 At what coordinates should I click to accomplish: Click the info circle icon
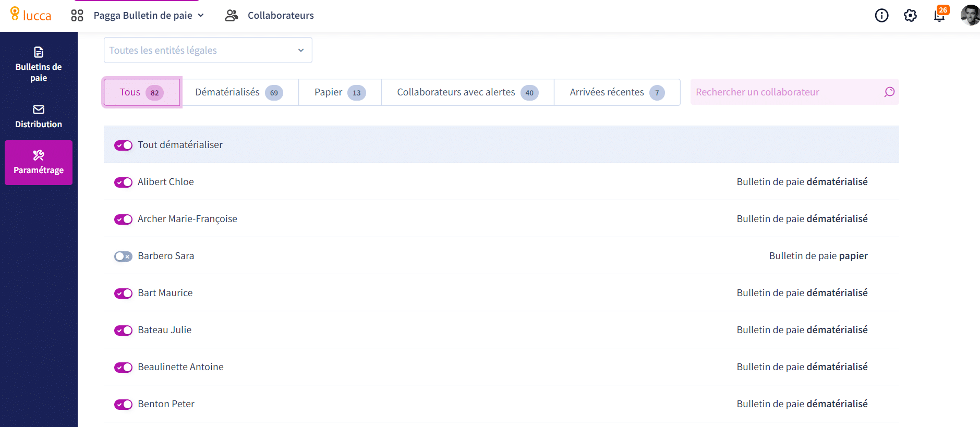tap(881, 16)
